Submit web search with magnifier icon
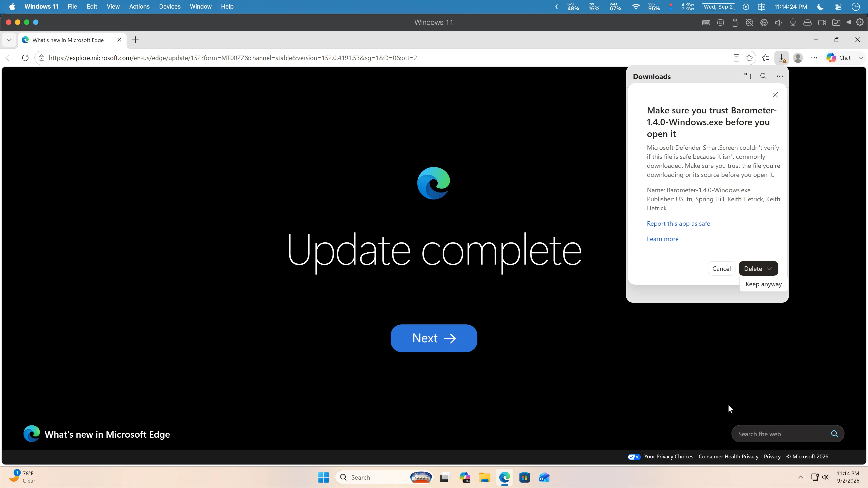The height and width of the screenshot is (488, 868). pyautogui.click(x=834, y=434)
